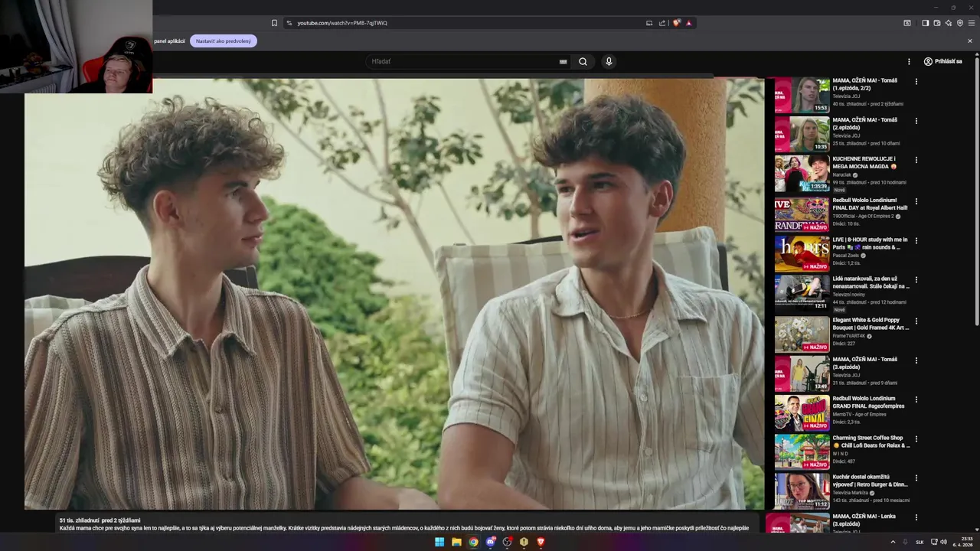The height and width of the screenshot is (551, 980).
Task: Dismiss the default browser info bar
Action: click(x=969, y=41)
